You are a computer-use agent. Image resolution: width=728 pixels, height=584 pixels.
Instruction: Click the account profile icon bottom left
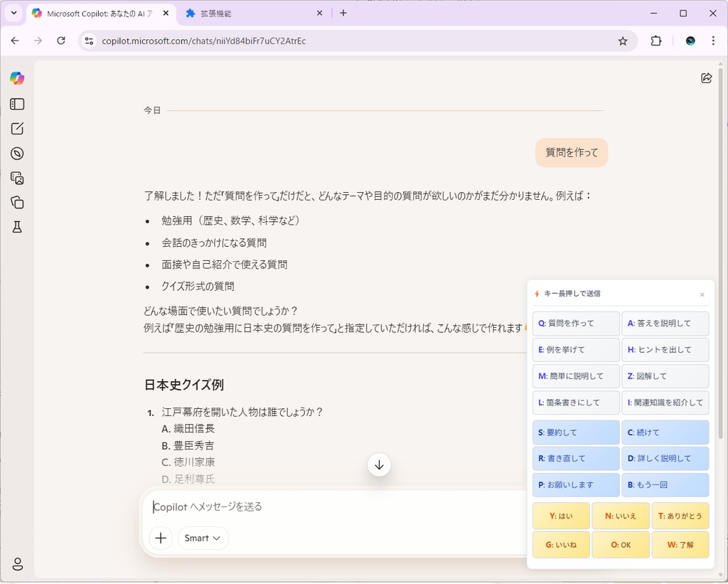(x=17, y=563)
